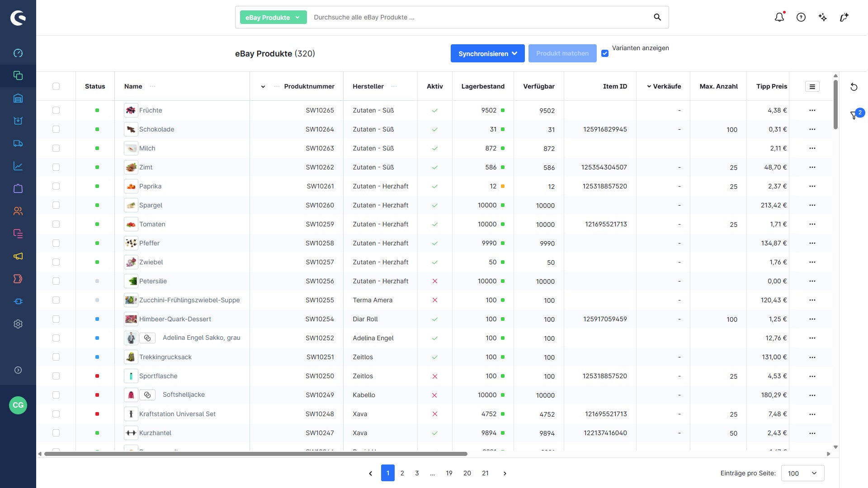The height and width of the screenshot is (488, 868).
Task: Select all rows with header checkbox
Action: point(56,86)
